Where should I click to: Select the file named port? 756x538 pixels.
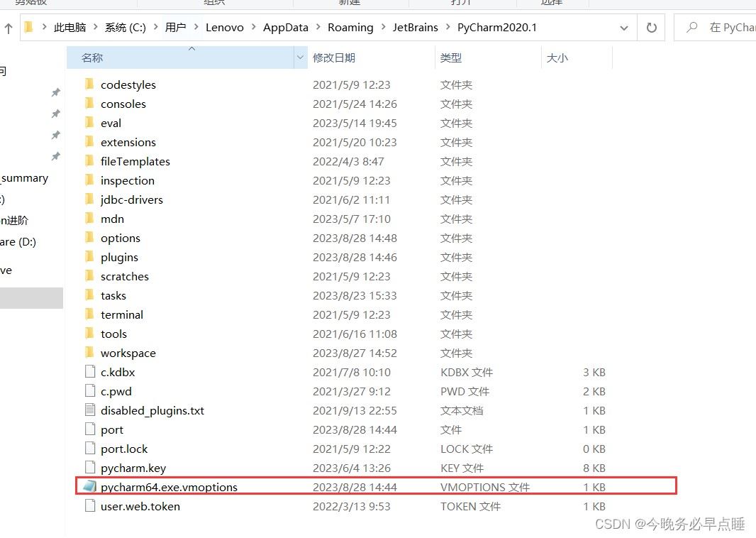(x=112, y=430)
